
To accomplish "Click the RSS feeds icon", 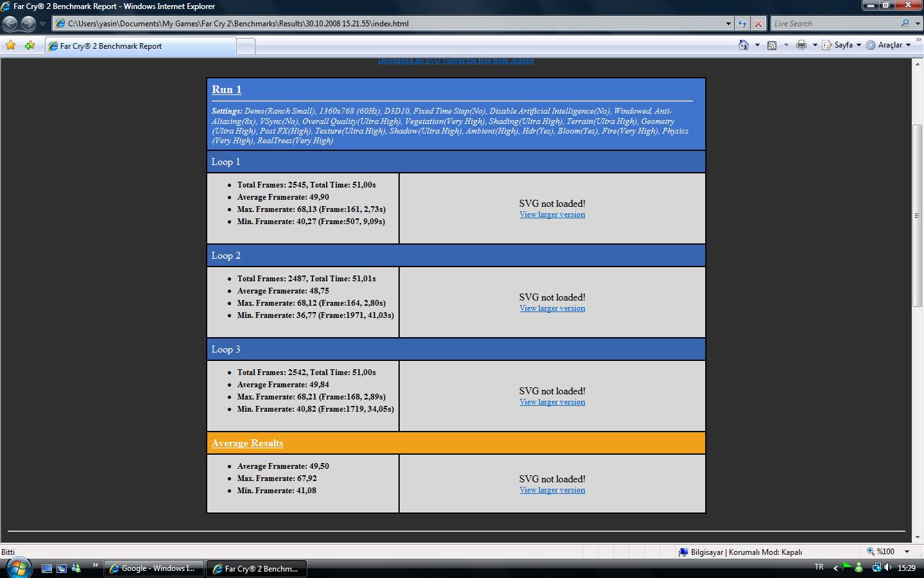I will coord(772,45).
